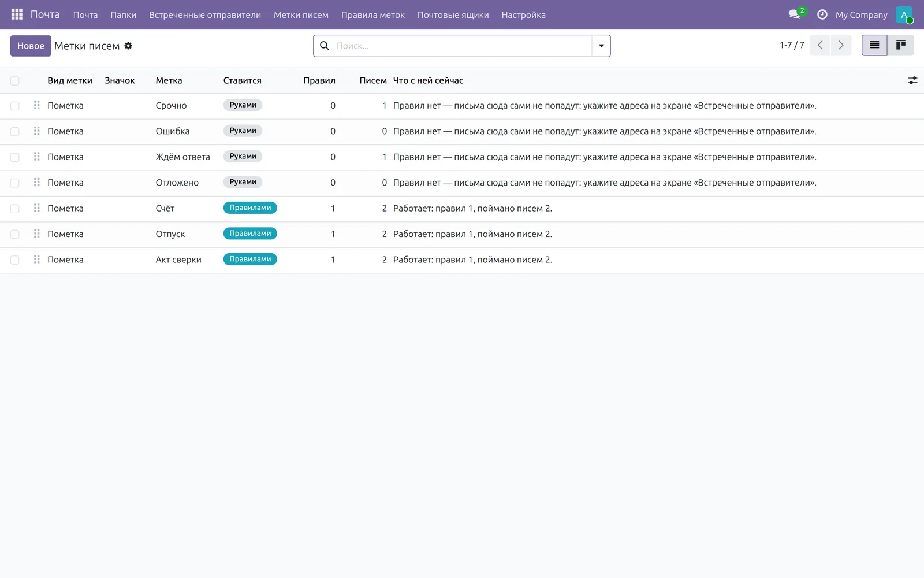
Task: Switch to list view
Action: pyautogui.click(x=874, y=45)
